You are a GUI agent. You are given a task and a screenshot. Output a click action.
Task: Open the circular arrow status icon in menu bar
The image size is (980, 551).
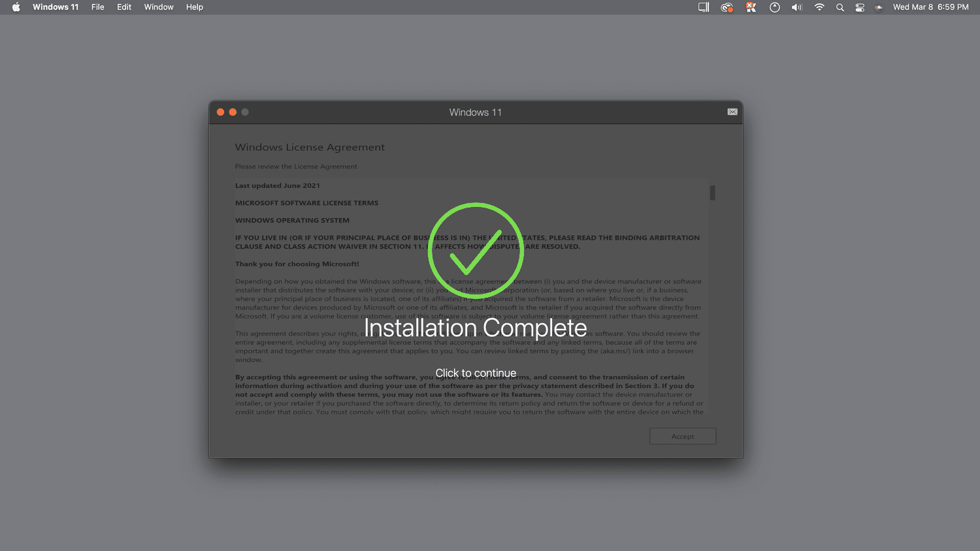(x=775, y=7)
